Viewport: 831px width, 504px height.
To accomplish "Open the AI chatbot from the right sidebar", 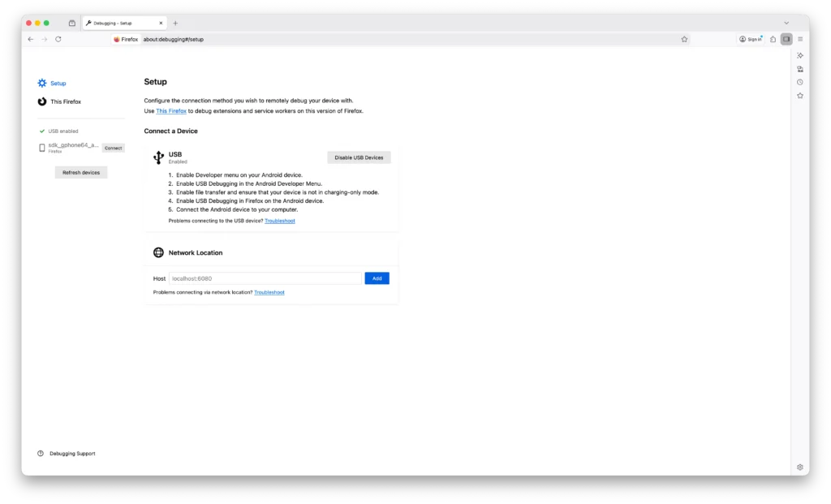I will [x=800, y=54].
